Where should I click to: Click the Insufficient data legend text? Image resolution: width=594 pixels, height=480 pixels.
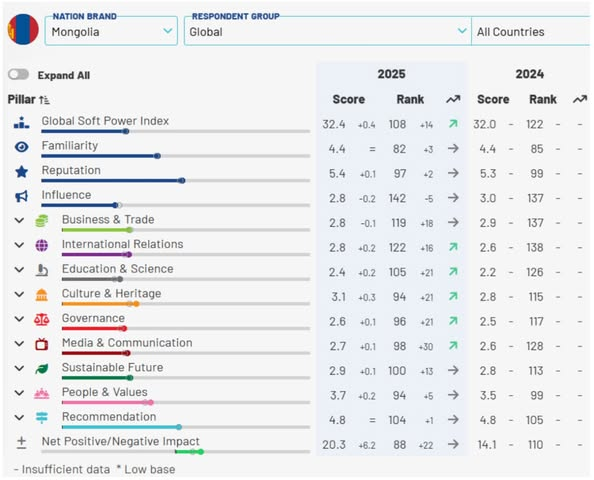pos(62,469)
